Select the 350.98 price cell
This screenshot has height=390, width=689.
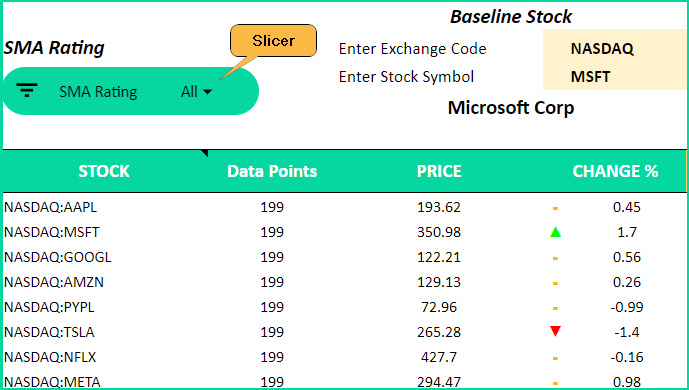coord(439,232)
